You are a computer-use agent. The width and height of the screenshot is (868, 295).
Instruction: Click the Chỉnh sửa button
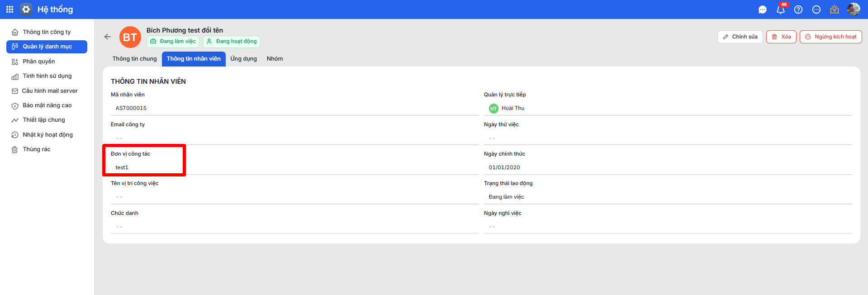coord(740,37)
